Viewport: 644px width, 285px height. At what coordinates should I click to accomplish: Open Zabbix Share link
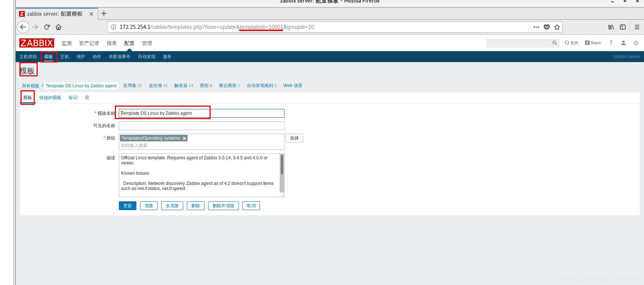593,43
